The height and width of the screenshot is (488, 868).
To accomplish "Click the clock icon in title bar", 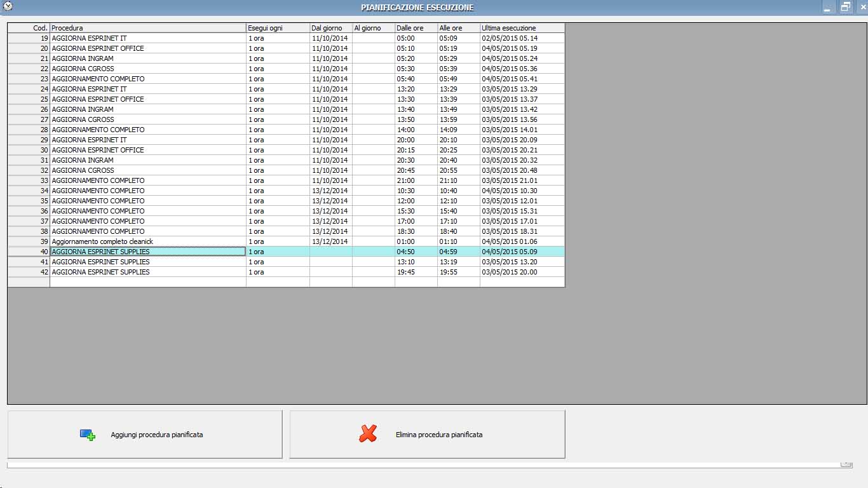I will [x=8, y=7].
